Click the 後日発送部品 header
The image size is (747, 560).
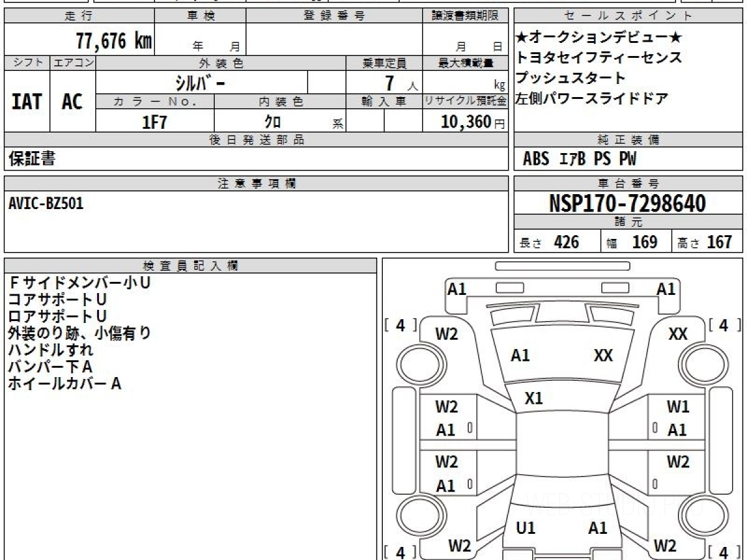(256, 140)
